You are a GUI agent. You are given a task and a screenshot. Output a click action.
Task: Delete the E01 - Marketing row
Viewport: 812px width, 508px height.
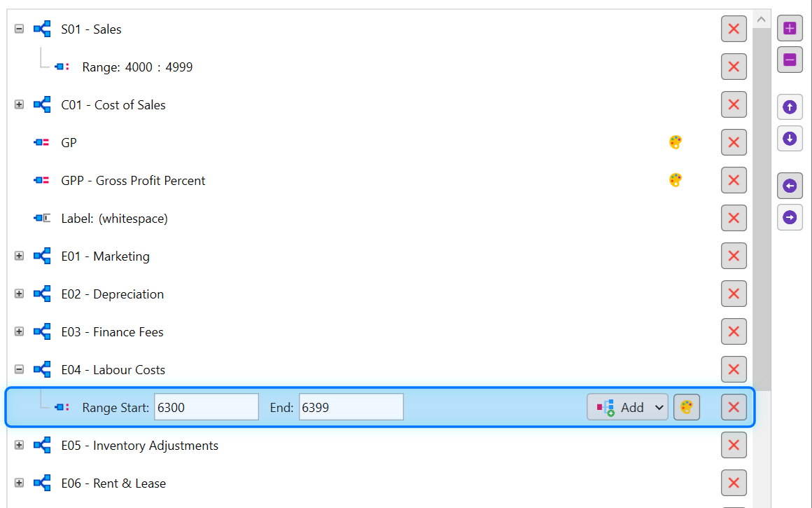(734, 256)
